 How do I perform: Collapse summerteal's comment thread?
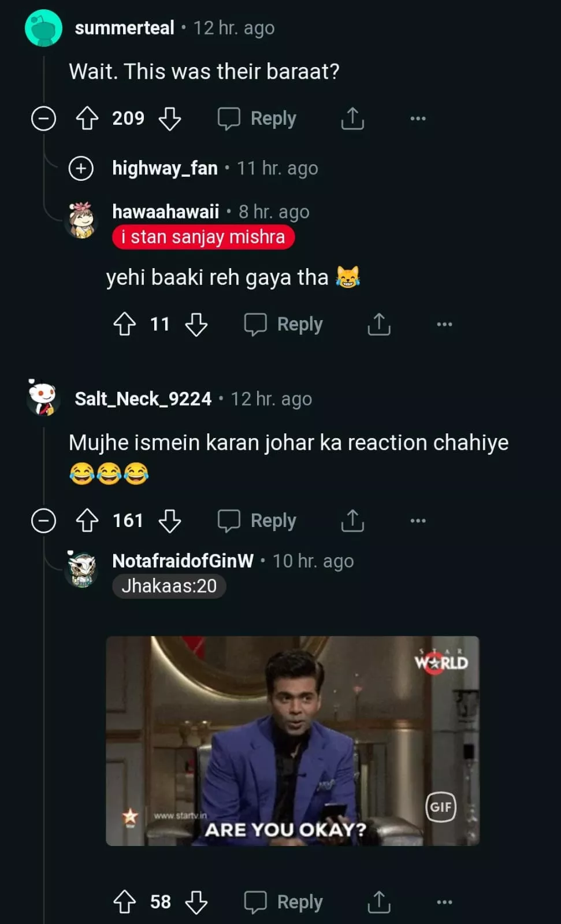[x=43, y=118]
